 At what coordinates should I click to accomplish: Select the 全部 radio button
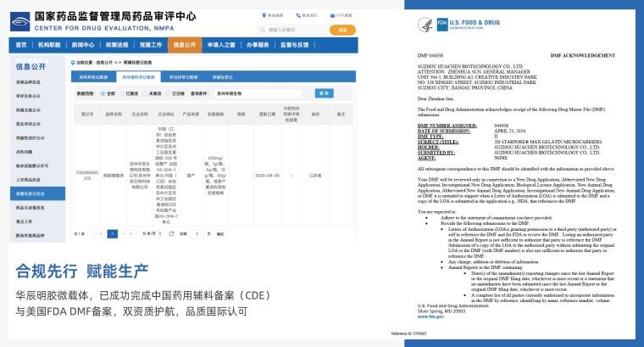point(103,93)
